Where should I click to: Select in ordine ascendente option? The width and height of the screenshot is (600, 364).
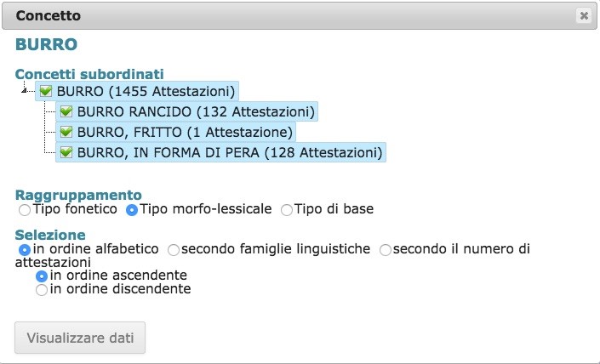42,276
